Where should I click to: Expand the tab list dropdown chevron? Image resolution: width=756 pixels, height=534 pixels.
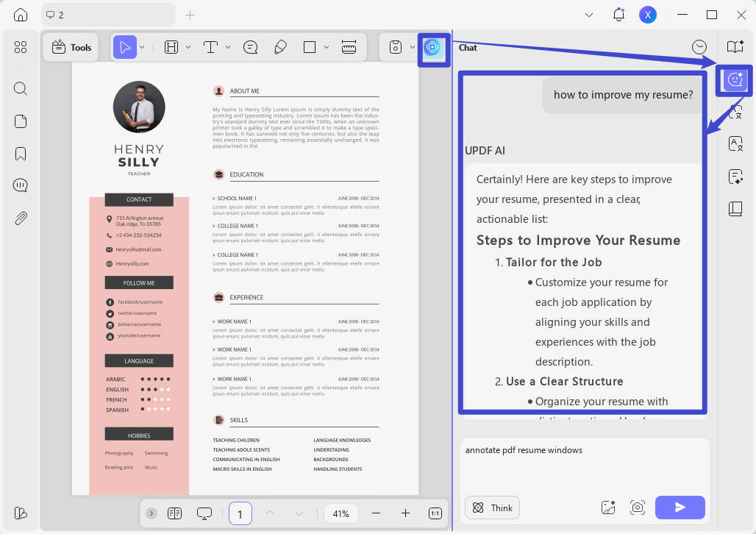click(x=589, y=15)
